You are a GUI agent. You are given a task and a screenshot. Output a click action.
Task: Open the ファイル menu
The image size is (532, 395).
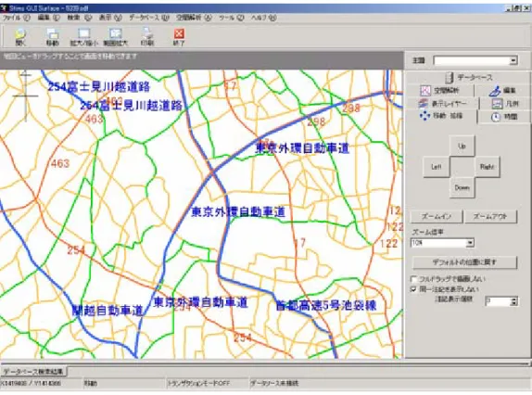pos(17,18)
